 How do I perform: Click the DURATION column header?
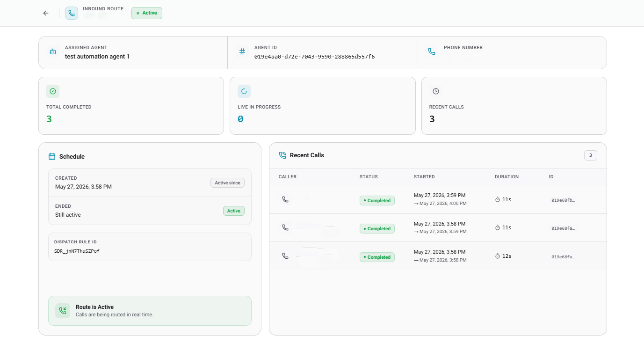[x=507, y=177]
